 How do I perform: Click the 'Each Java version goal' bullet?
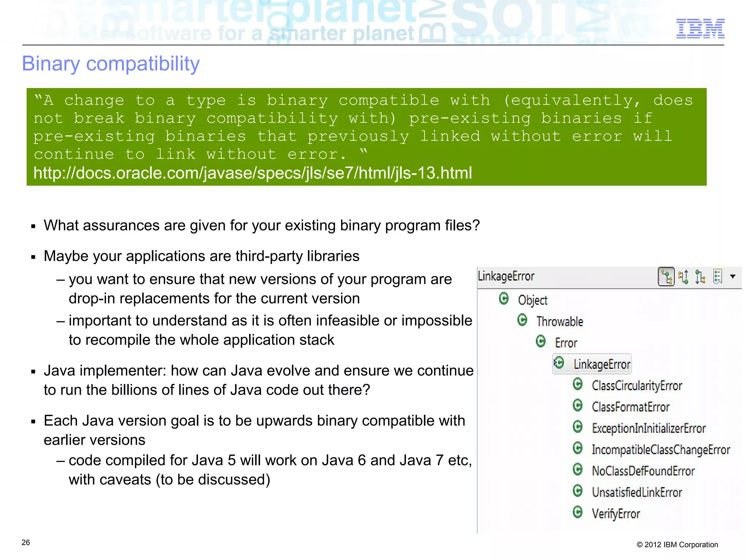point(255,430)
